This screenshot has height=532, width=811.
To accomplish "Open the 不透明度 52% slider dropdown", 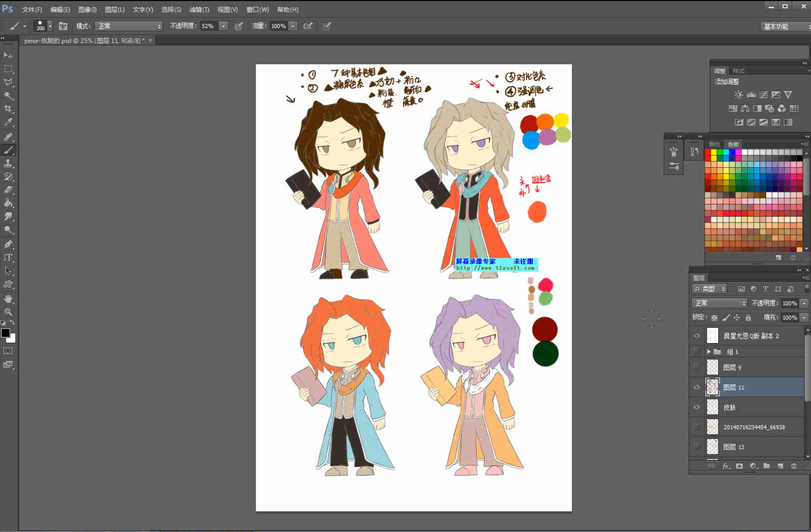I will 224,26.
